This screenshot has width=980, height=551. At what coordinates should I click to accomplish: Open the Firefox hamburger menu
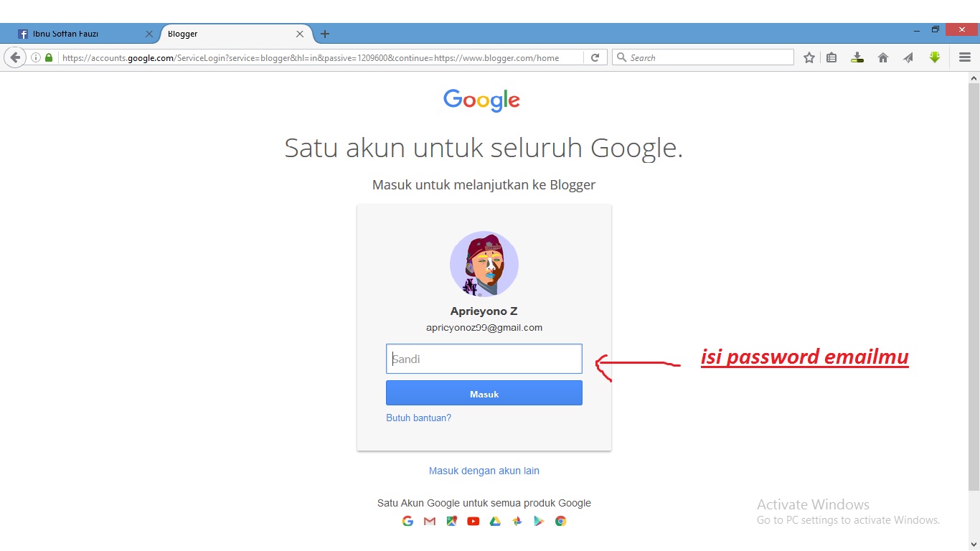point(965,57)
